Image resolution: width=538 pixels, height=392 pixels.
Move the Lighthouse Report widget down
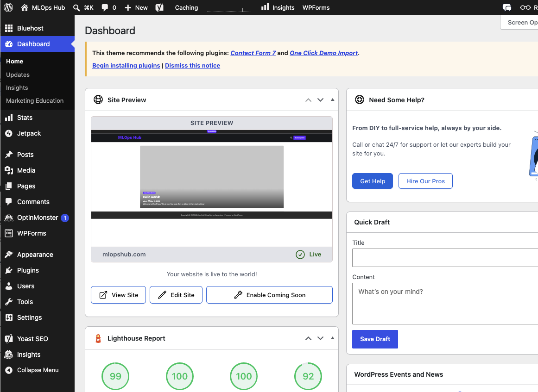pyautogui.click(x=321, y=339)
